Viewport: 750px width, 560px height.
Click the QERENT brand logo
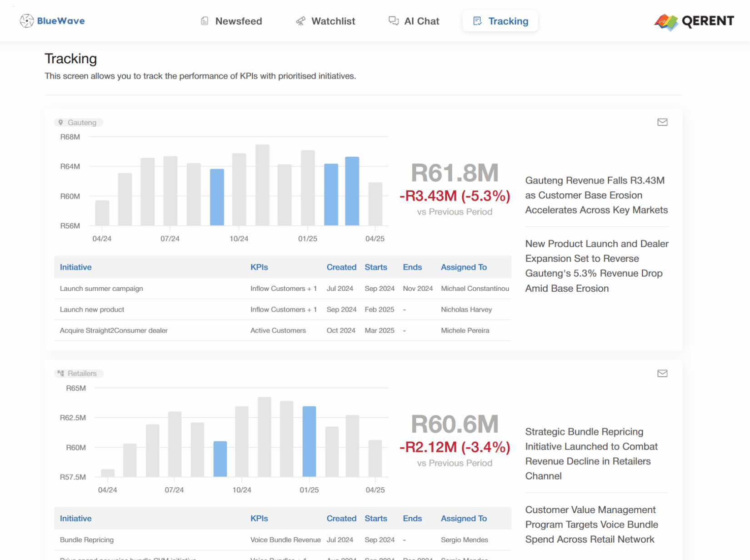pyautogui.click(x=694, y=21)
